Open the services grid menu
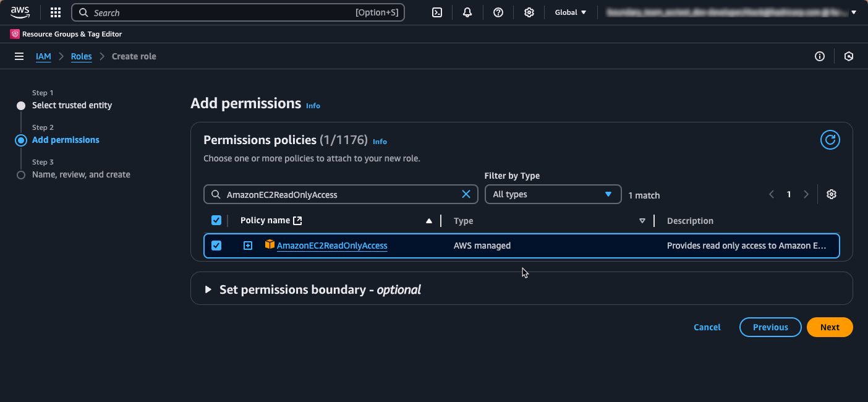868x402 pixels. point(56,12)
